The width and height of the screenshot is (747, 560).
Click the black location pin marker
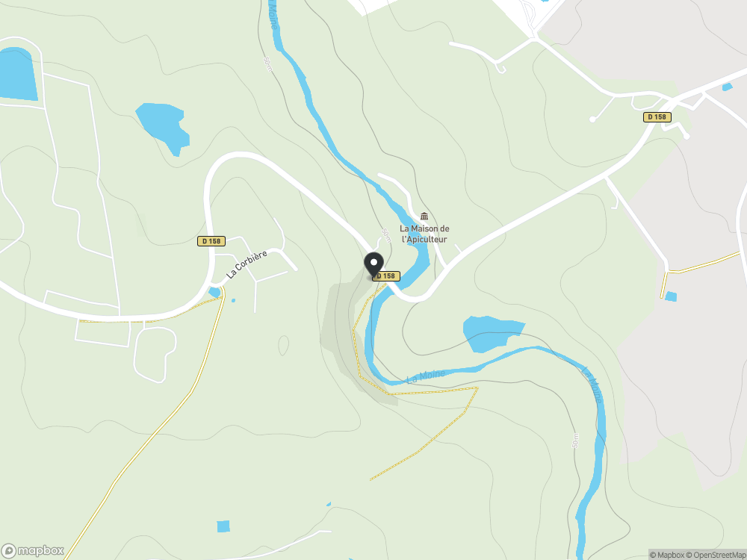373,265
